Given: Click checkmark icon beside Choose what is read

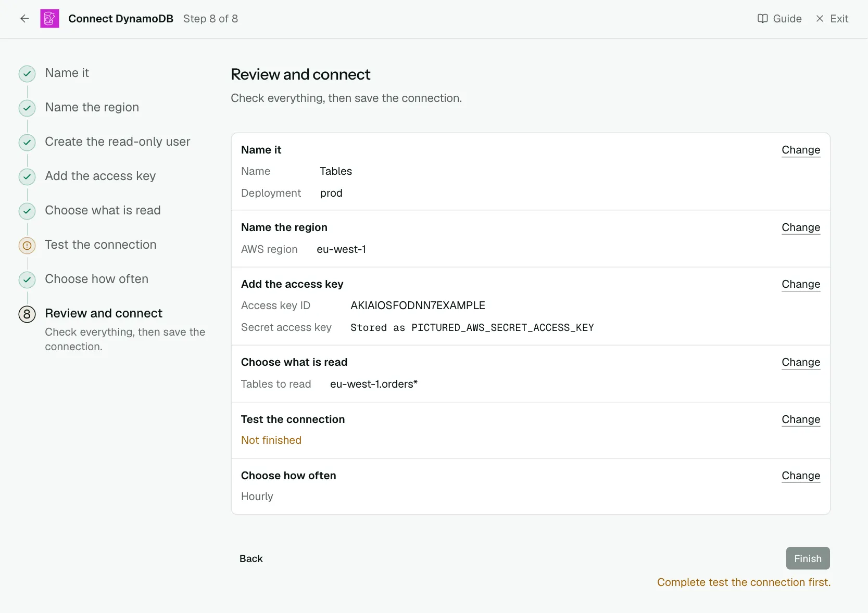Looking at the screenshot, I should click(x=27, y=211).
